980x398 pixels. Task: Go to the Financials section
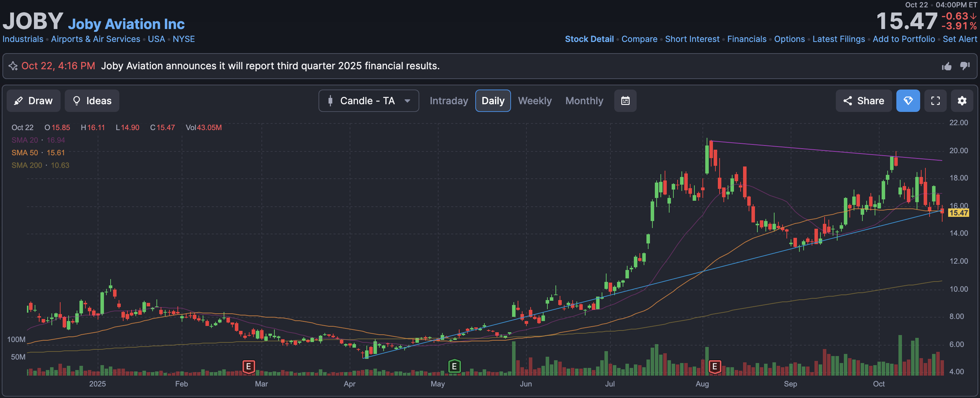(x=747, y=39)
